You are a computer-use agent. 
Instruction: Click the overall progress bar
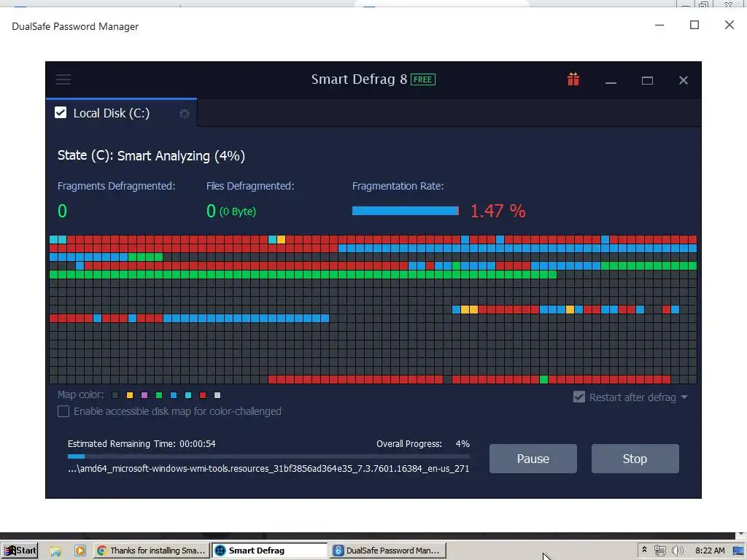(x=268, y=456)
